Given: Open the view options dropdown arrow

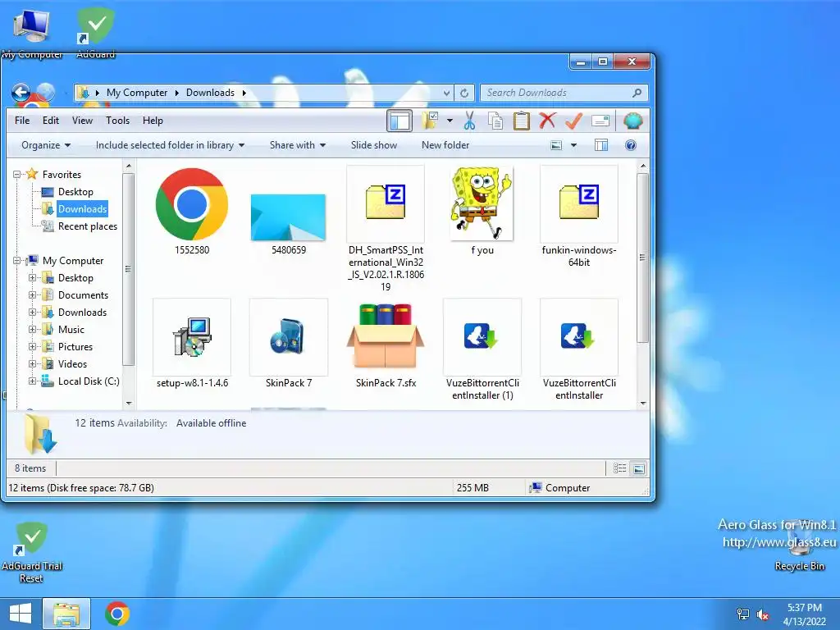Looking at the screenshot, I should [x=573, y=145].
